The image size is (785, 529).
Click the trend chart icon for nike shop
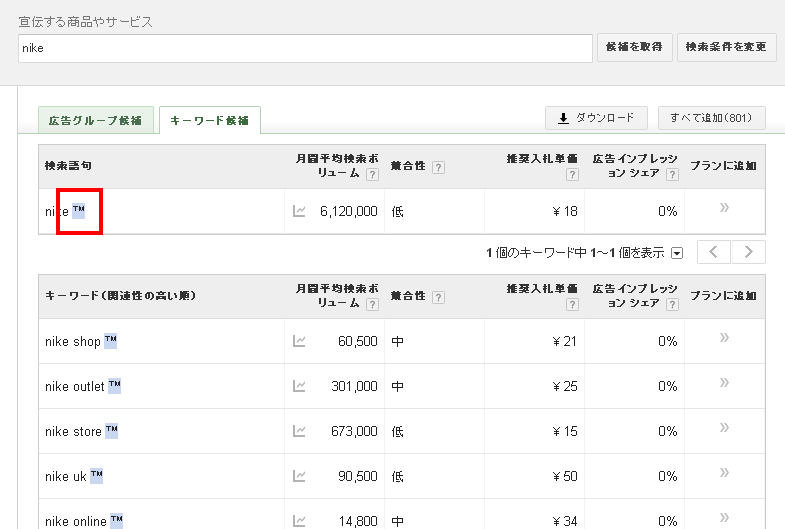pyautogui.click(x=299, y=341)
